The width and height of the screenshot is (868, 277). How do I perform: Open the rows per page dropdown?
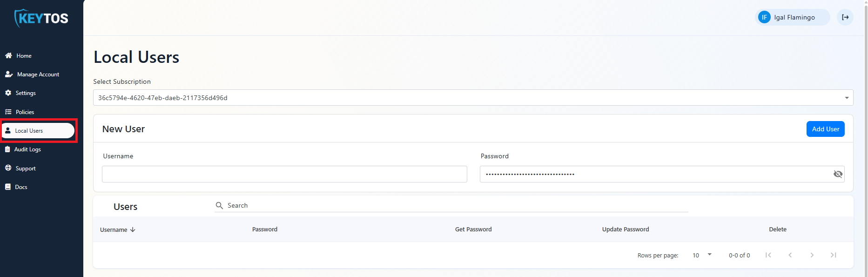702,255
